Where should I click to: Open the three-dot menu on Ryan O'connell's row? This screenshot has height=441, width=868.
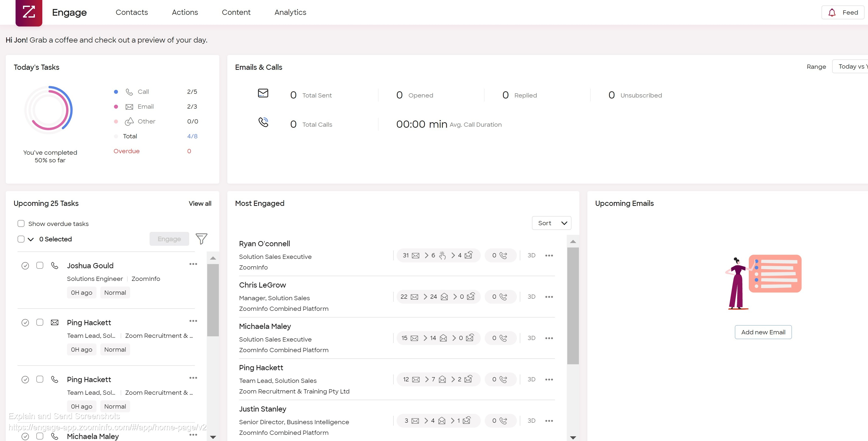point(549,255)
